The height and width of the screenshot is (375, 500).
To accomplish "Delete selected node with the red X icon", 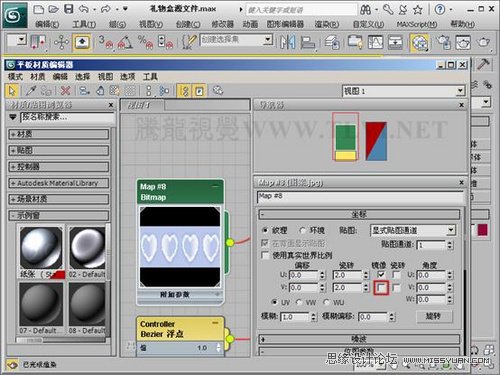I will pyautogui.click(x=66, y=91).
